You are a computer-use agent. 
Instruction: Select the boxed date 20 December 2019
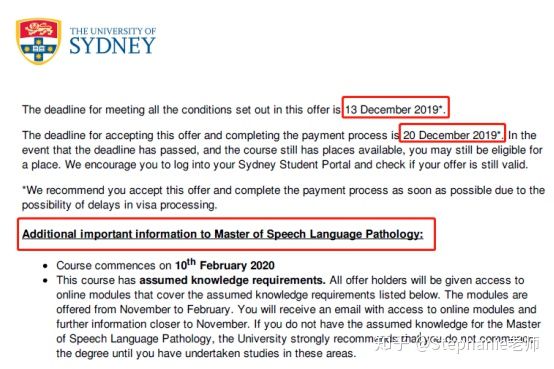coord(452,133)
